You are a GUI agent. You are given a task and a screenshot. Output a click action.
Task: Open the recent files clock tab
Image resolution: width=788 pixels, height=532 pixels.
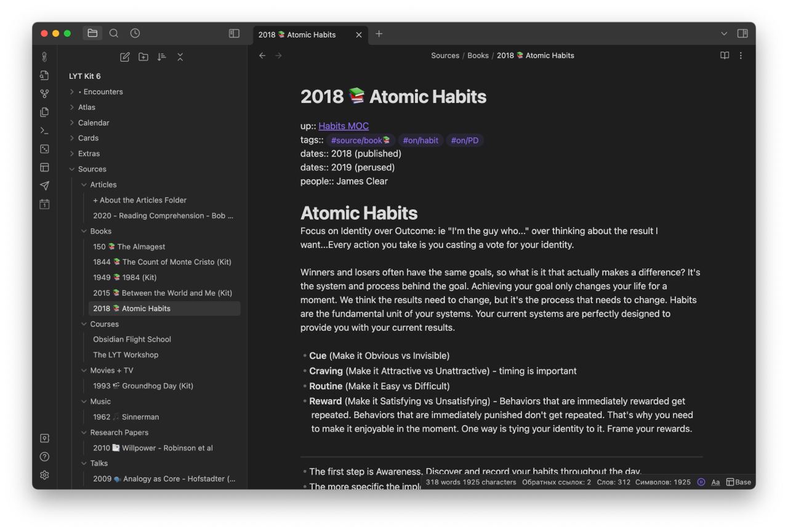coord(135,33)
